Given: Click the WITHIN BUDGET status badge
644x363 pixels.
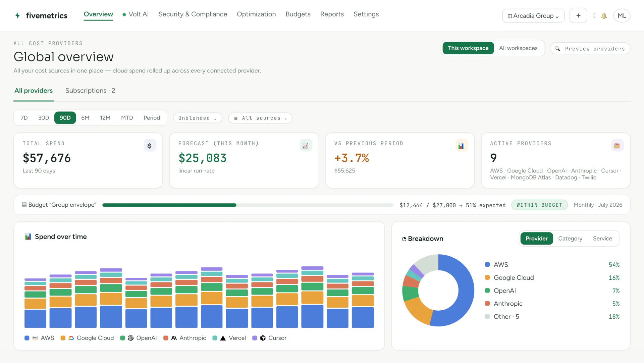Looking at the screenshot, I should click(x=539, y=205).
